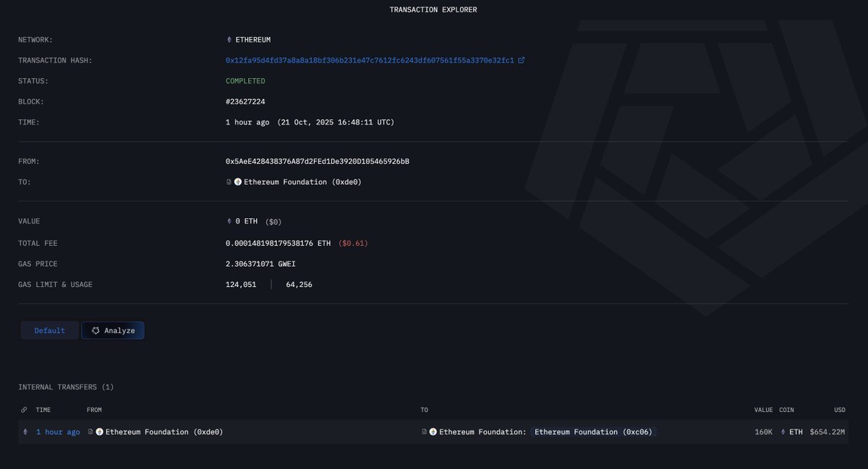868x469 pixels.
Task: Click the total fee 0.000148198179538176 ETH
Action: (x=278, y=244)
